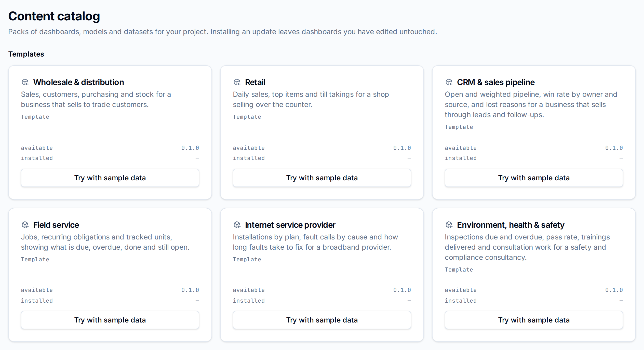Click the 0.1.0 version in Retail card
The height and width of the screenshot is (350, 644).
pos(402,148)
